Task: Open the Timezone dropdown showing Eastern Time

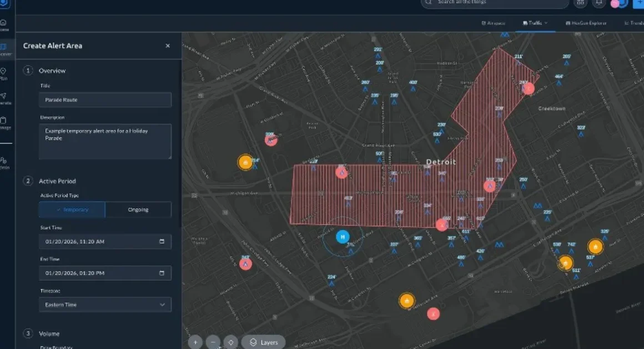Action: coord(105,304)
